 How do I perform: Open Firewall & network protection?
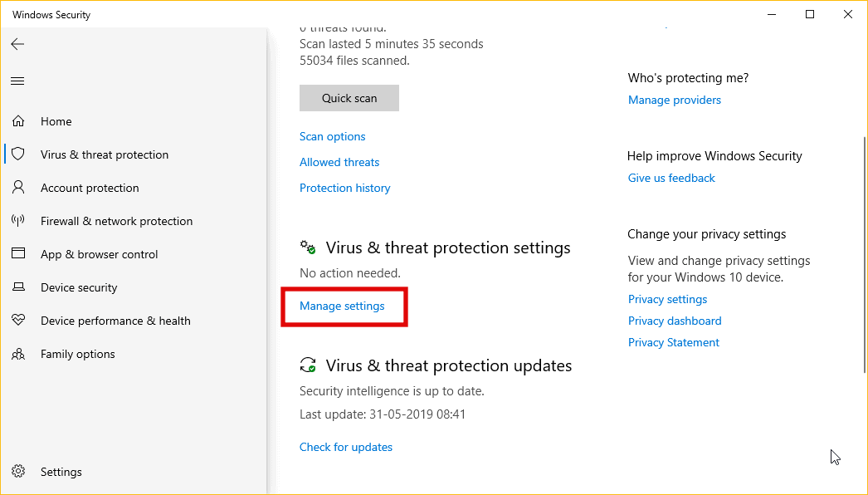[116, 220]
